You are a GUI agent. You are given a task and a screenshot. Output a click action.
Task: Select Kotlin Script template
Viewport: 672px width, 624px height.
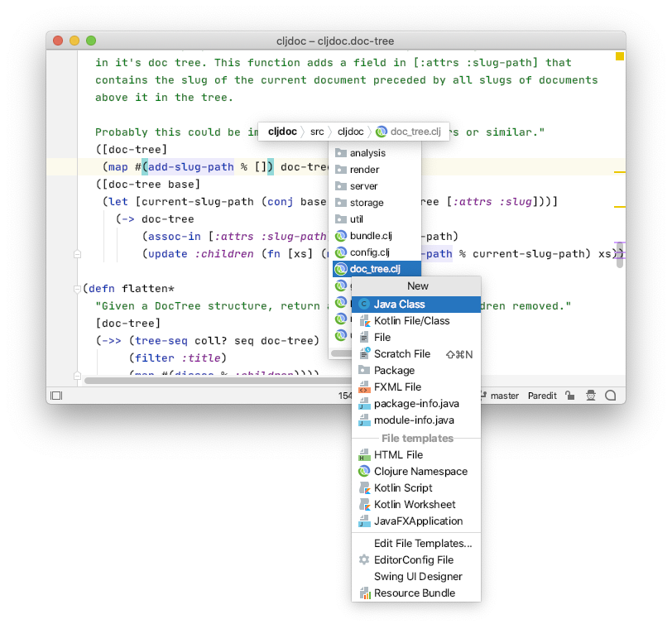point(415,488)
